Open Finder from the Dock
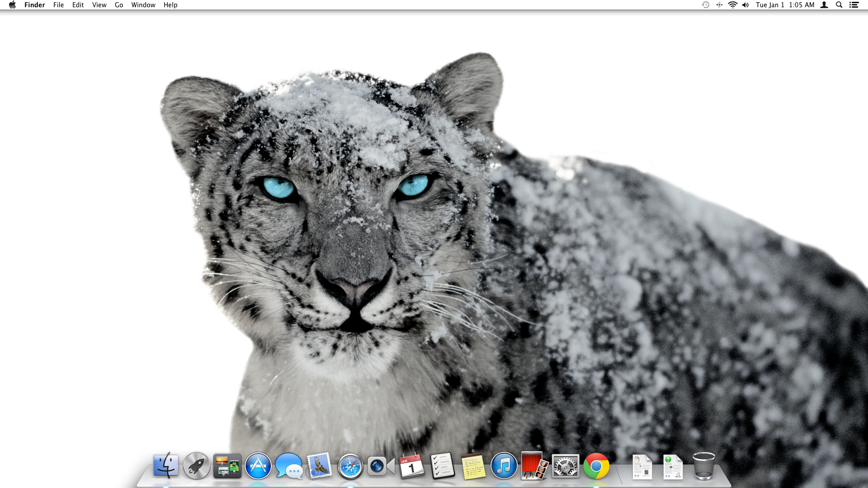The width and height of the screenshot is (868, 488). [166, 465]
